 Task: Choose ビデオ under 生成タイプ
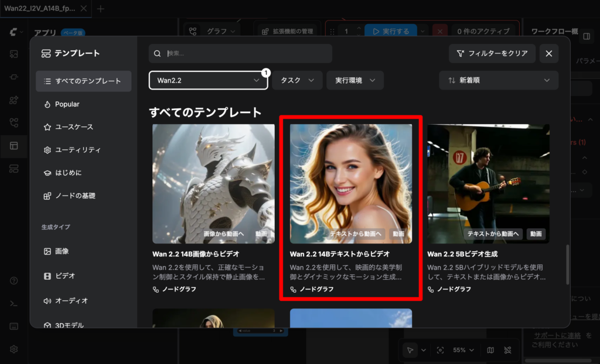point(64,276)
